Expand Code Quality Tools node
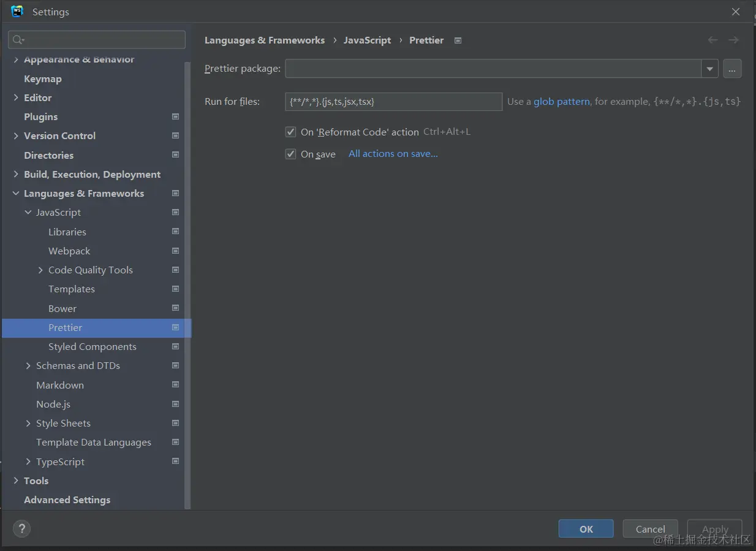This screenshot has width=756, height=551. (40, 270)
